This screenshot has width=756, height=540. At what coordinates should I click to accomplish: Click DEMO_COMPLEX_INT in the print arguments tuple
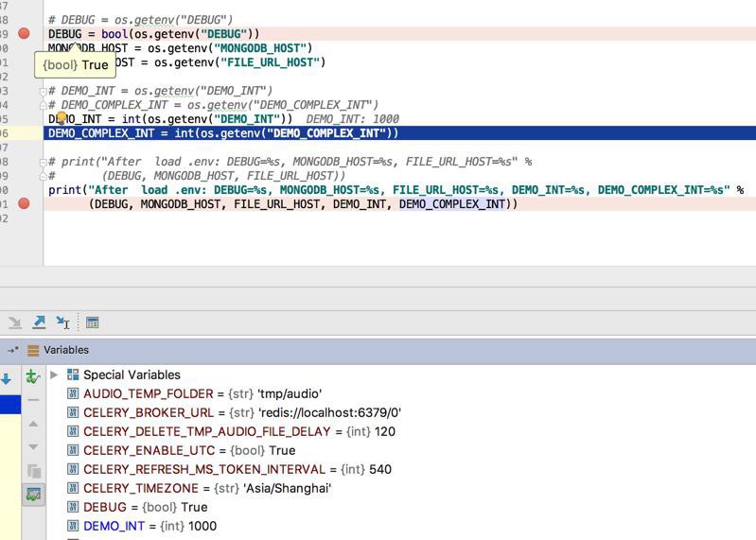pos(452,204)
